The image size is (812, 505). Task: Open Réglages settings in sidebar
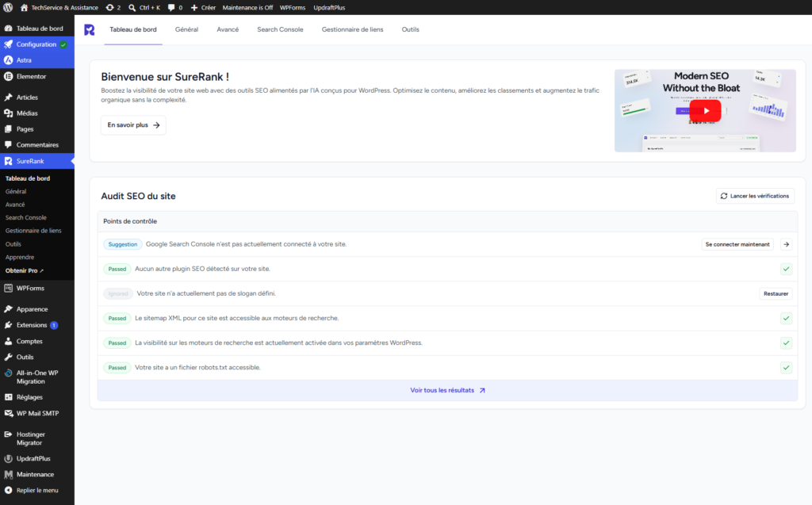(x=36, y=397)
